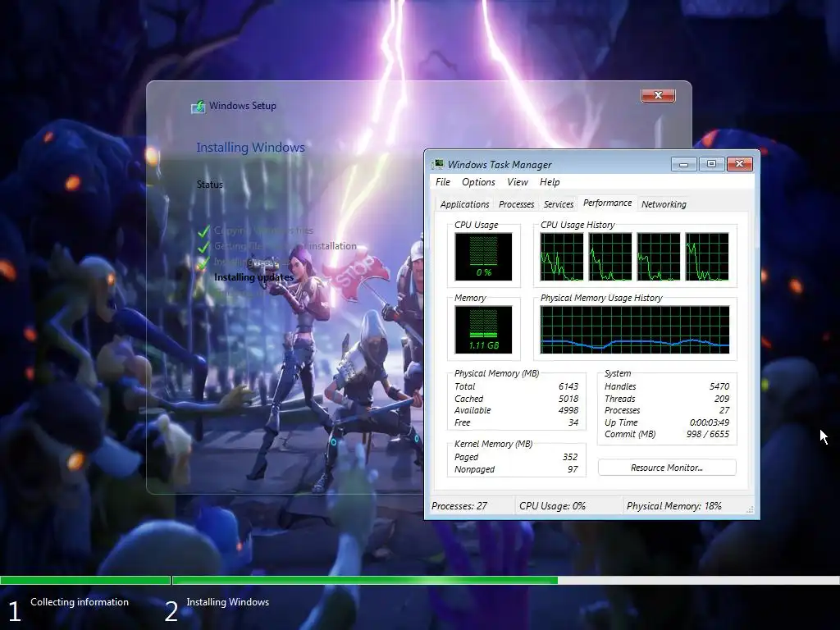This screenshot has width=840, height=630.
Task: Select the Performance tab
Action: coord(608,203)
